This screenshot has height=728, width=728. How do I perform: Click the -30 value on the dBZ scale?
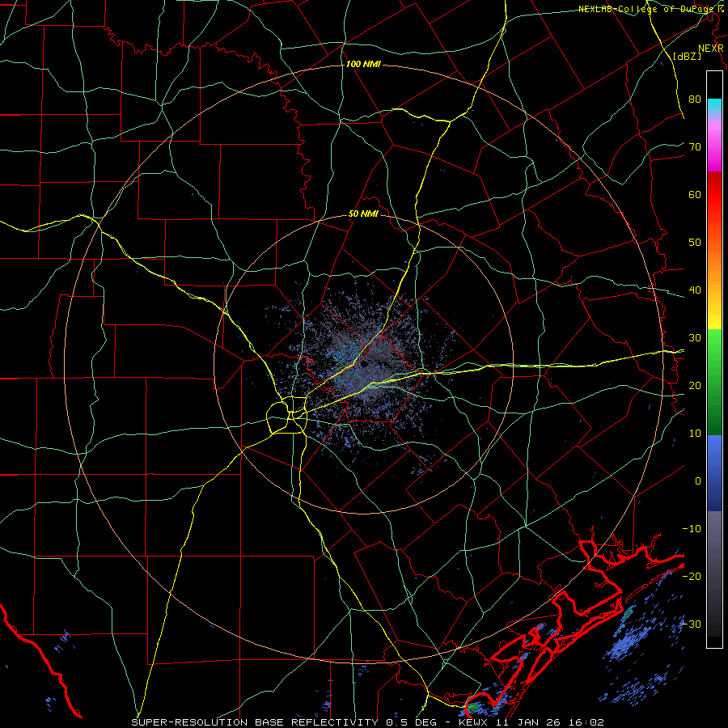tap(692, 624)
